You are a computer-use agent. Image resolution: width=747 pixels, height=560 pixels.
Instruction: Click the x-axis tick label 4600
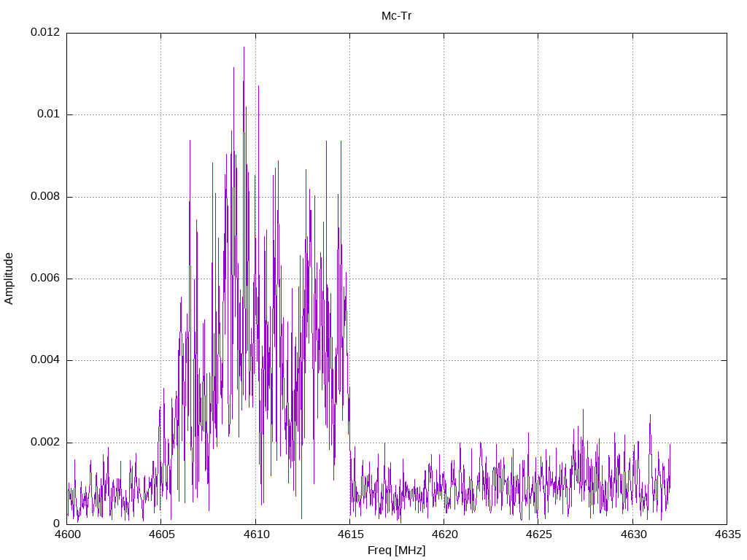pyautogui.click(x=67, y=534)
